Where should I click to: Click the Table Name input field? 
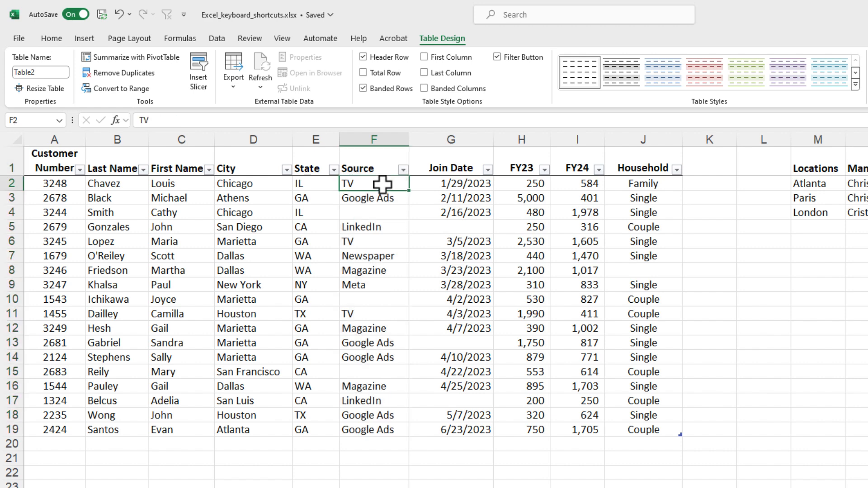coord(39,72)
